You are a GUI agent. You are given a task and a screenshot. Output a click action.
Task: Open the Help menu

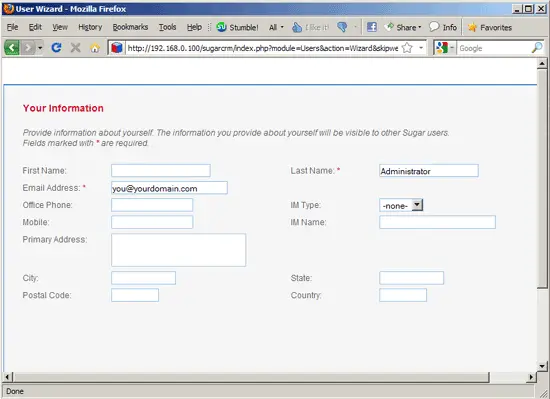pyautogui.click(x=194, y=27)
